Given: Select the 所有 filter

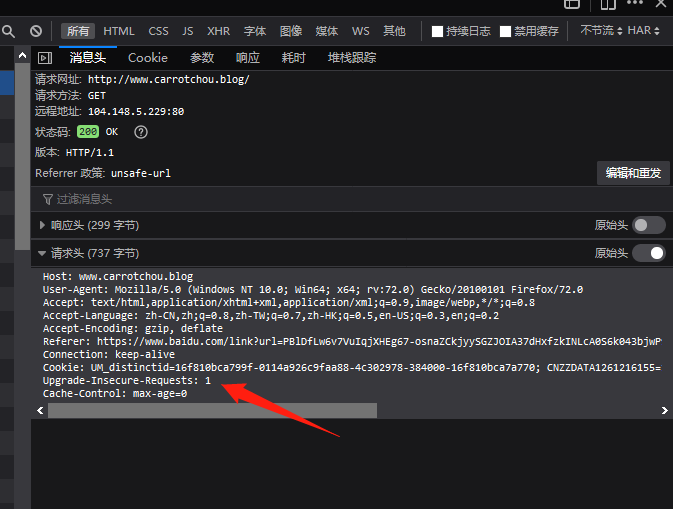Looking at the screenshot, I should [x=78, y=31].
